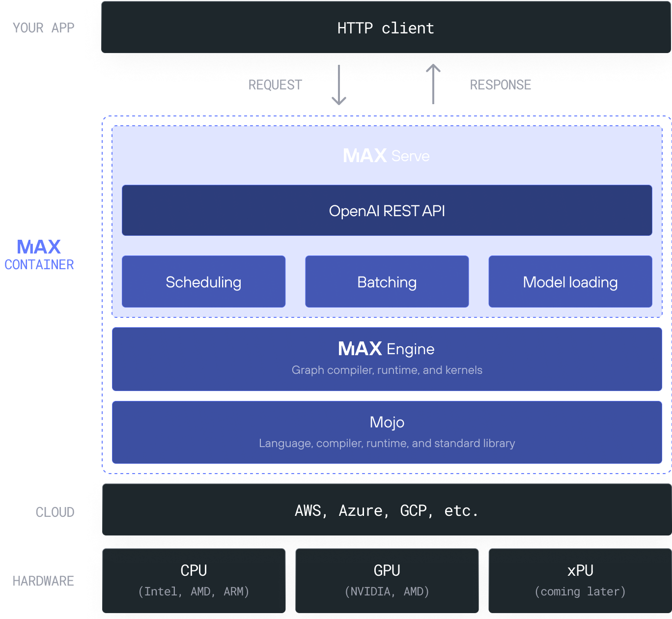Click the REQUEST label
This screenshot has height=619, width=672.
click(275, 85)
